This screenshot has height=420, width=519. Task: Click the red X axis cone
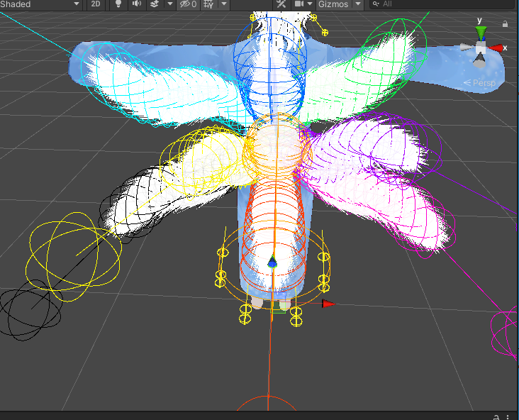(x=497, y=48)
